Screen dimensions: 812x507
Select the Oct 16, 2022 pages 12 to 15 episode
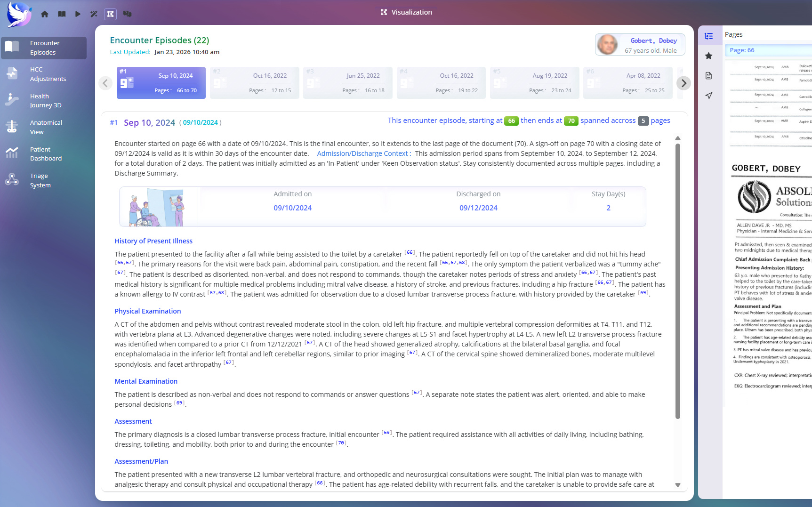click(x=254, y=83)
